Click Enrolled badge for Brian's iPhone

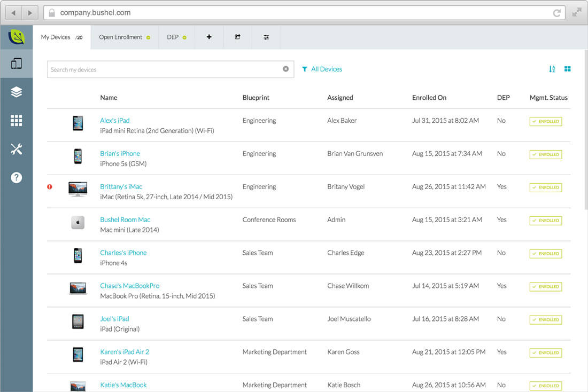click(x=546, y=154)
